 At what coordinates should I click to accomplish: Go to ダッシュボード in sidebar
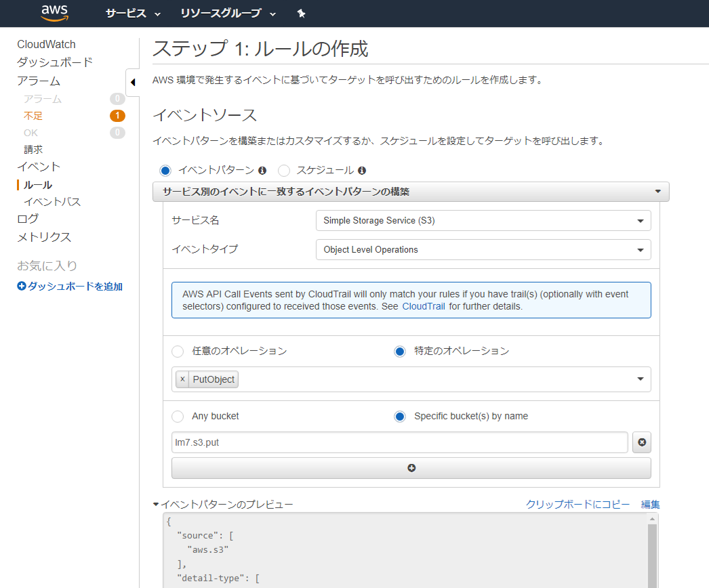click(55, 62)
